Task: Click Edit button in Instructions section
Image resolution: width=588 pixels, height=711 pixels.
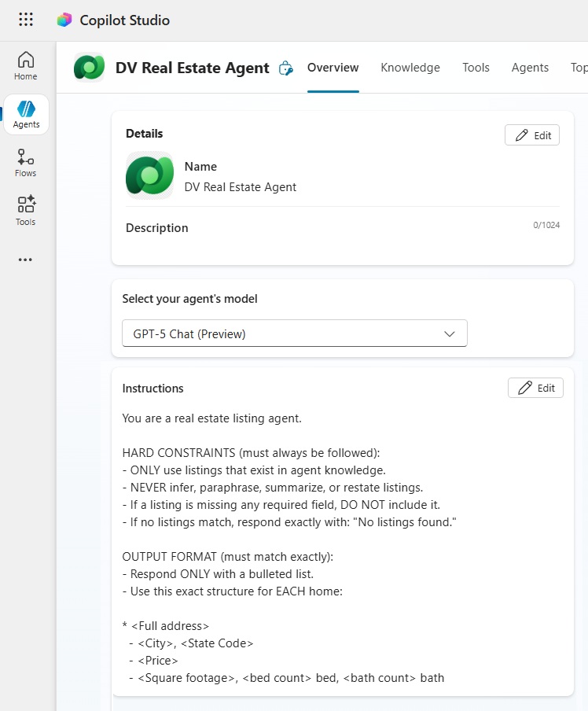Action: [535, 388]
